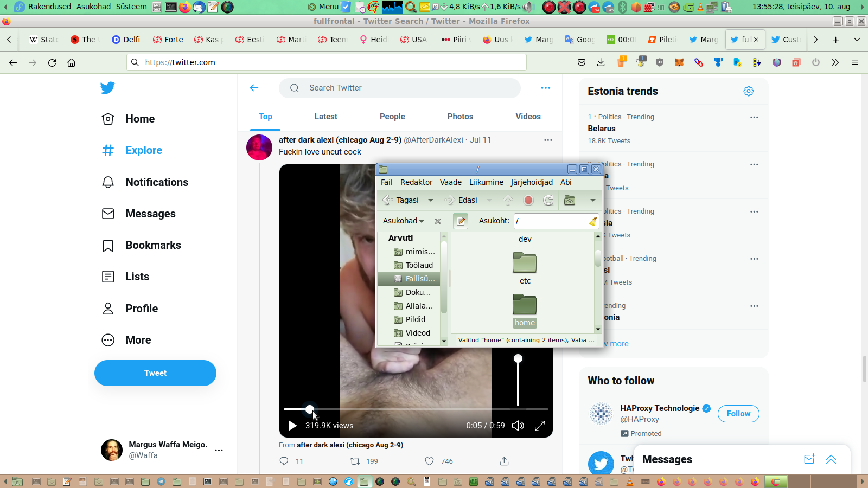Screen dimensions: 868x488
Task: Click the back arrow beside Search Twitter
Action: click(254, 88)
